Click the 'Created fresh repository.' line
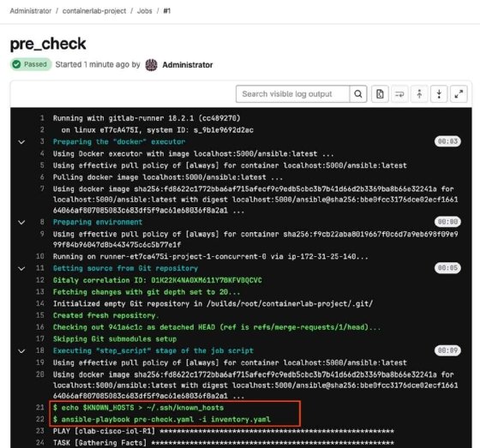This screenshot has width=480, height=448. pos(106,315)
